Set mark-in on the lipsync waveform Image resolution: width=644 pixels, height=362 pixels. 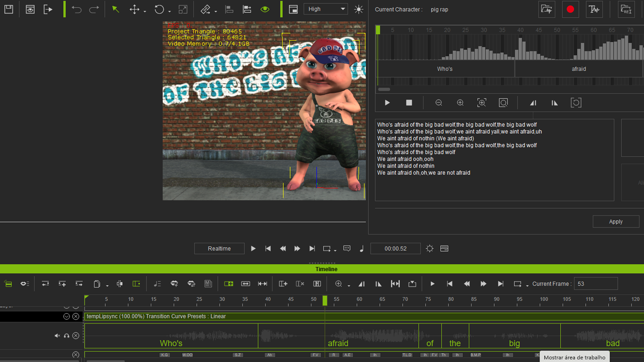pos(533,103)
